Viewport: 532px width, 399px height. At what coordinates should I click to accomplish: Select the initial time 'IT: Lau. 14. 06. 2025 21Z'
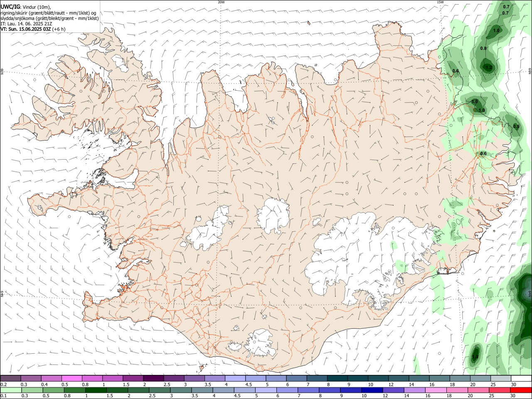point(26,24)
